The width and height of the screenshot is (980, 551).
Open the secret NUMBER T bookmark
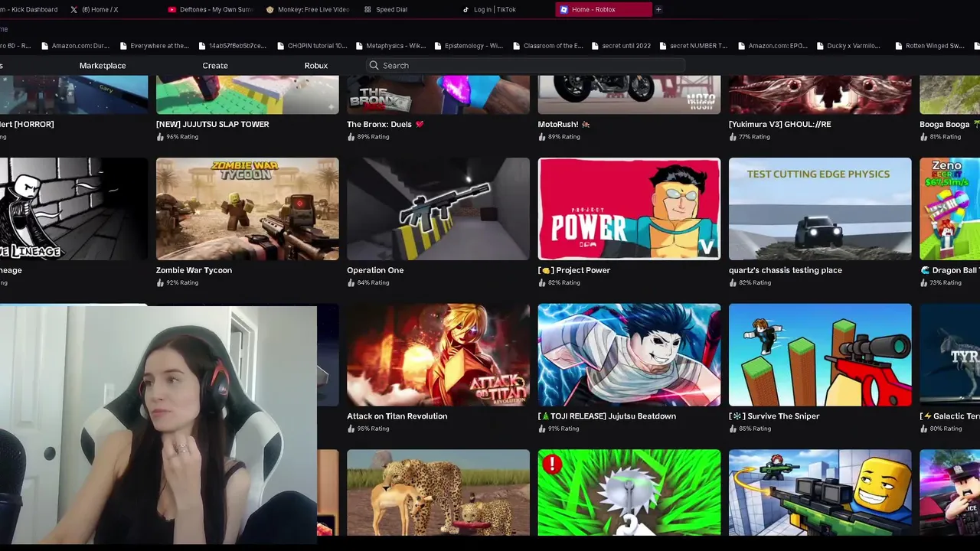pyautogui.click(x=694, y=46)
